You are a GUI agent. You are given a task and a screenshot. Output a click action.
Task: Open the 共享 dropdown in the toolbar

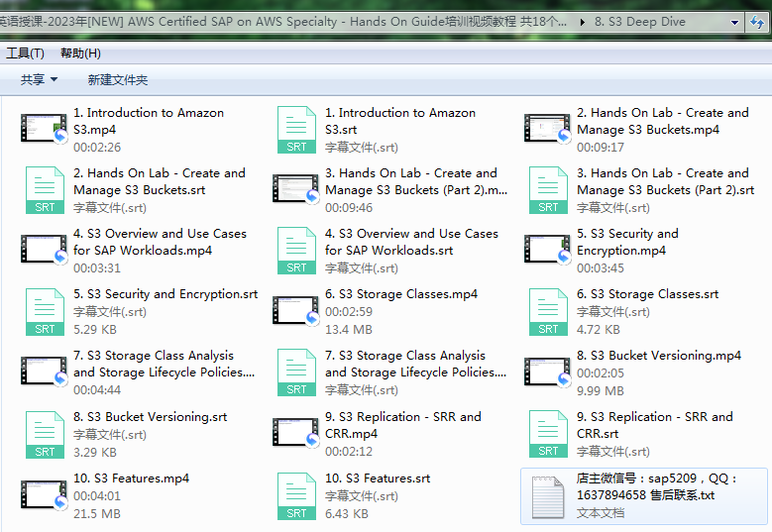(39, 79)
